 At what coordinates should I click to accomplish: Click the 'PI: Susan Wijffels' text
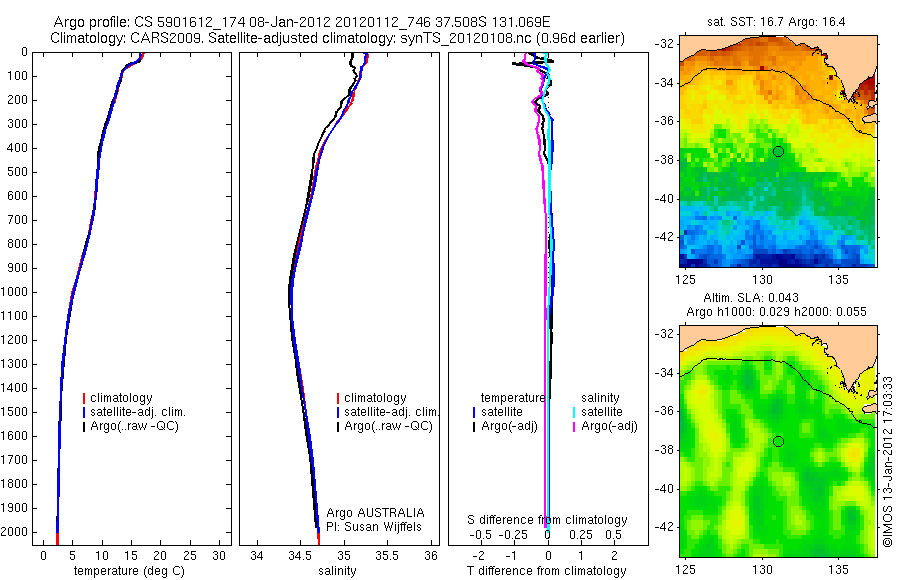[x=374, y=527]
